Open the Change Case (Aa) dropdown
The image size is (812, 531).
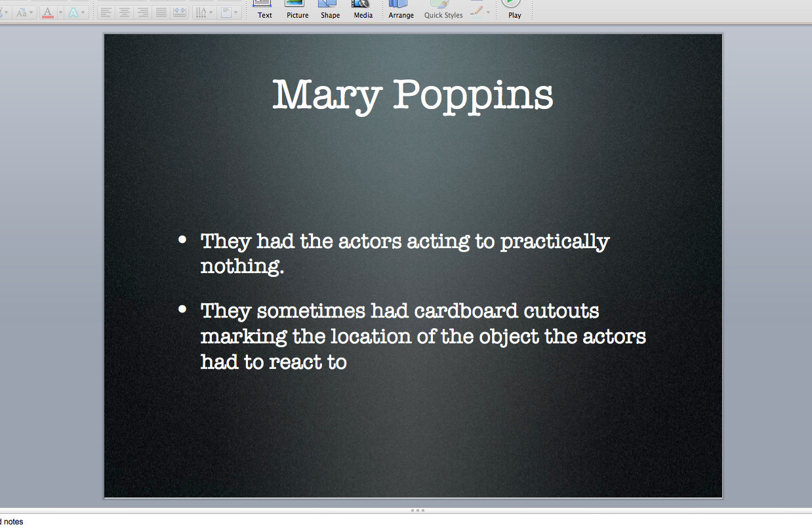pos(24,12)
